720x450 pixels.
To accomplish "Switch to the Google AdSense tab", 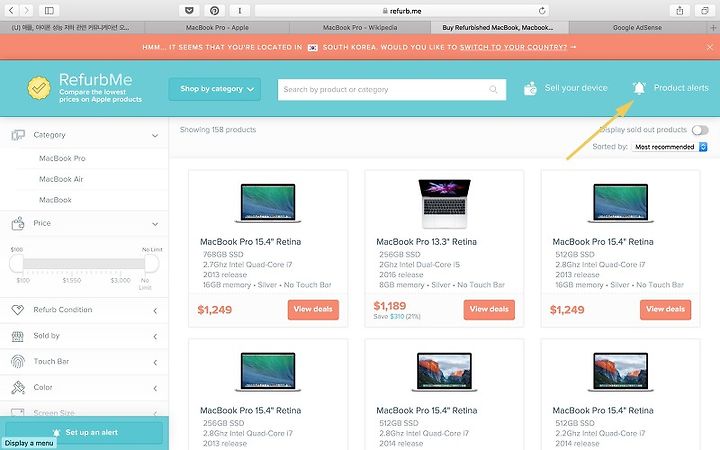I will (637, 28).
